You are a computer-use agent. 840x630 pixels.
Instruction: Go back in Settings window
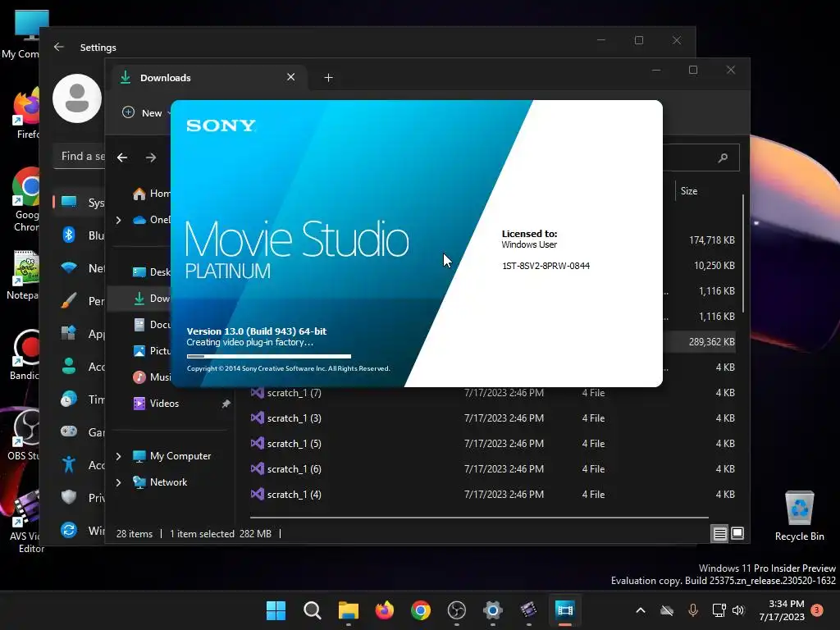pos(59,47)
